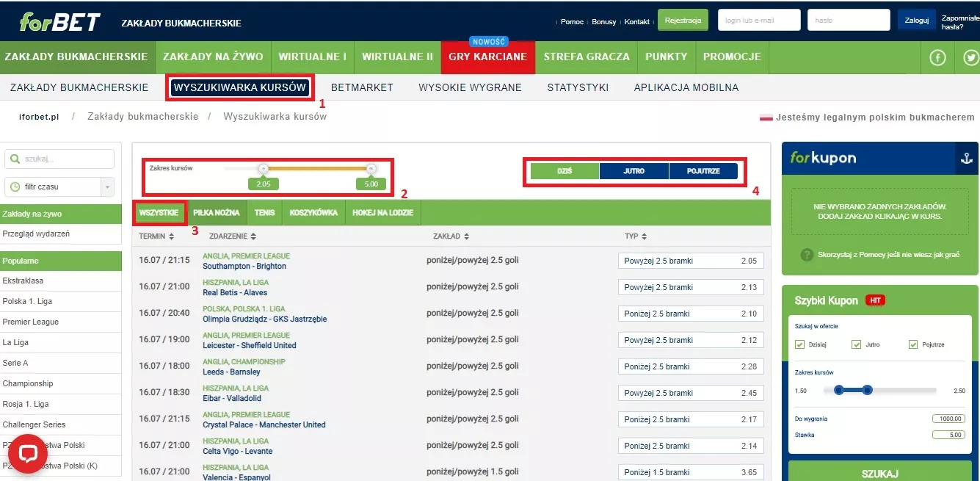Click the clock icon in filtr czasu

click(15, 187)
